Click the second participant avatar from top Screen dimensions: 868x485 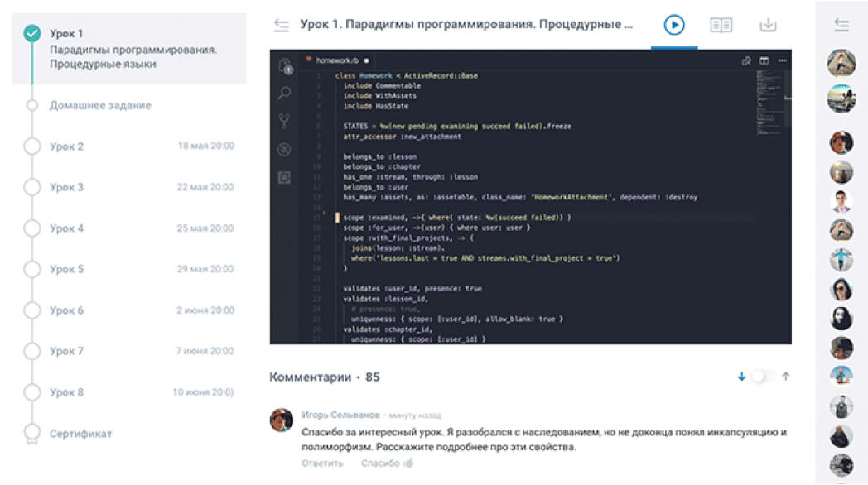coord(841,98)
